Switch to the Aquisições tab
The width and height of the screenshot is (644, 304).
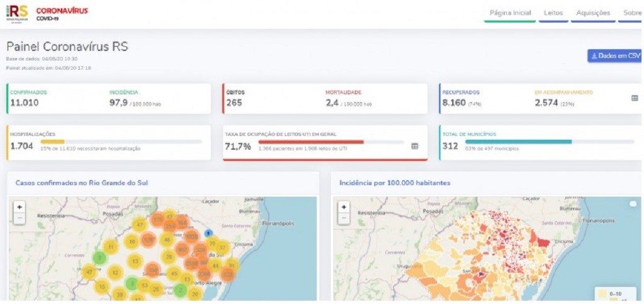(592, 13)
